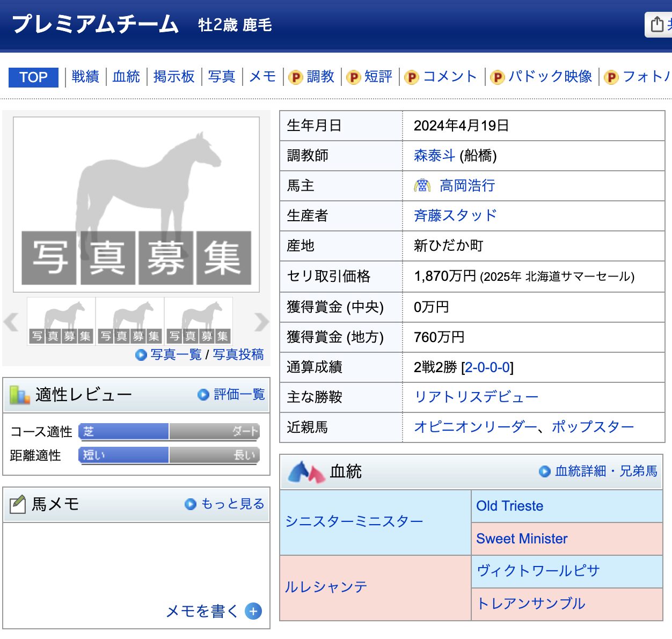
Task: Select the first small photo thumbnail
Action: [x=61, y=322]
